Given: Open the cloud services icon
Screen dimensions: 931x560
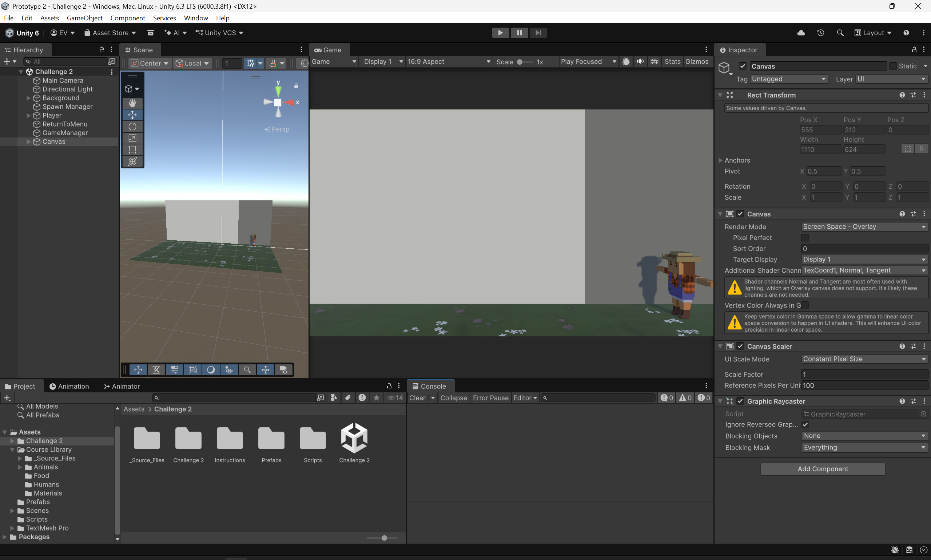Looking at the screenshot, I should pos(801,33).
